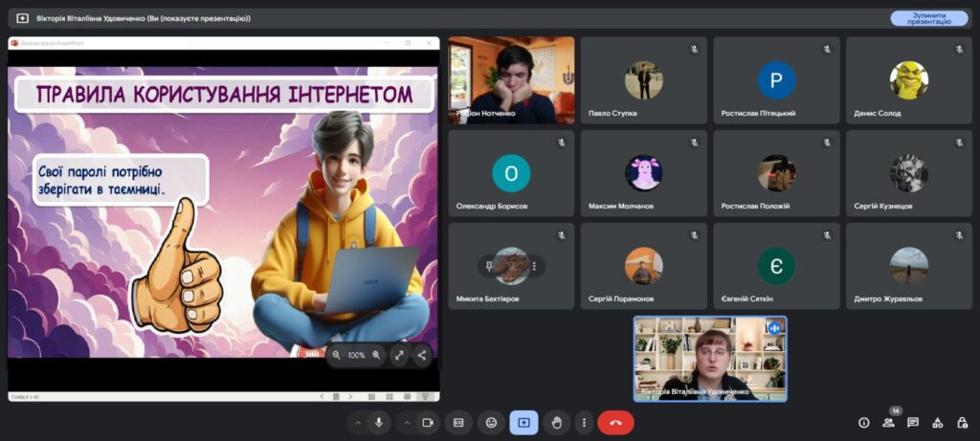Send an emoji reaction
Viewport: 980px width, 441px height.
[x=491, y=422]
